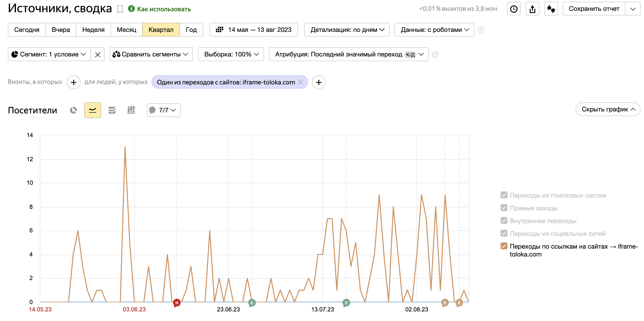
Task: Click the Save report button
Action: pos(594,9)
